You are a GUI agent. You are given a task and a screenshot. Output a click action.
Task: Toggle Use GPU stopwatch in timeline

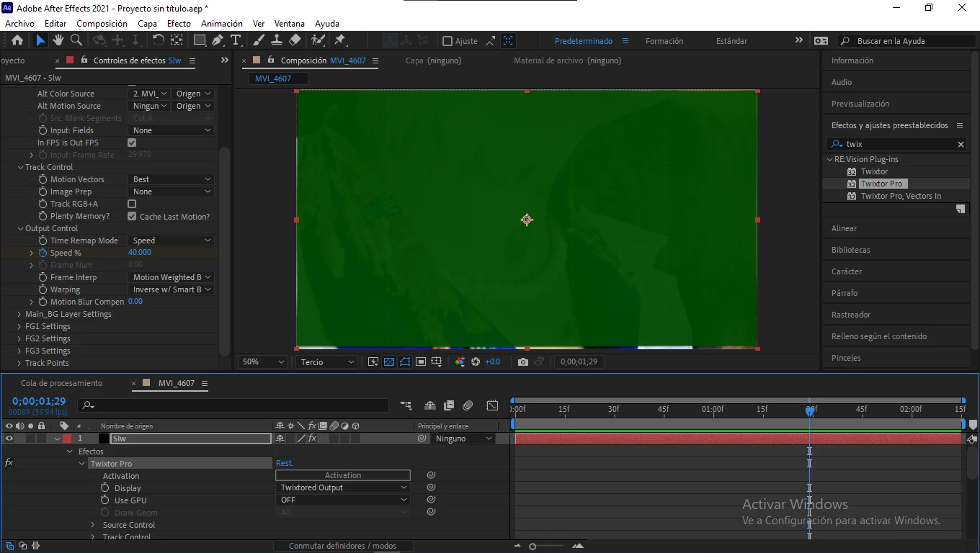104,500
